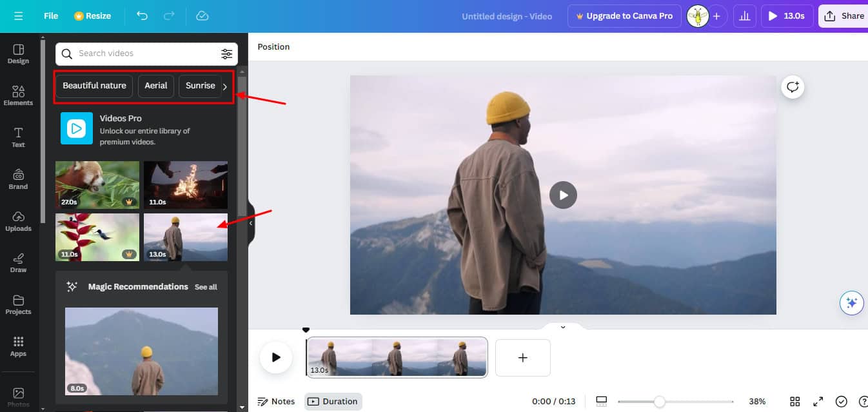Click the add comment icon on canvas
The height and width of the screenshot is (412, 868).
pos(793,87)
